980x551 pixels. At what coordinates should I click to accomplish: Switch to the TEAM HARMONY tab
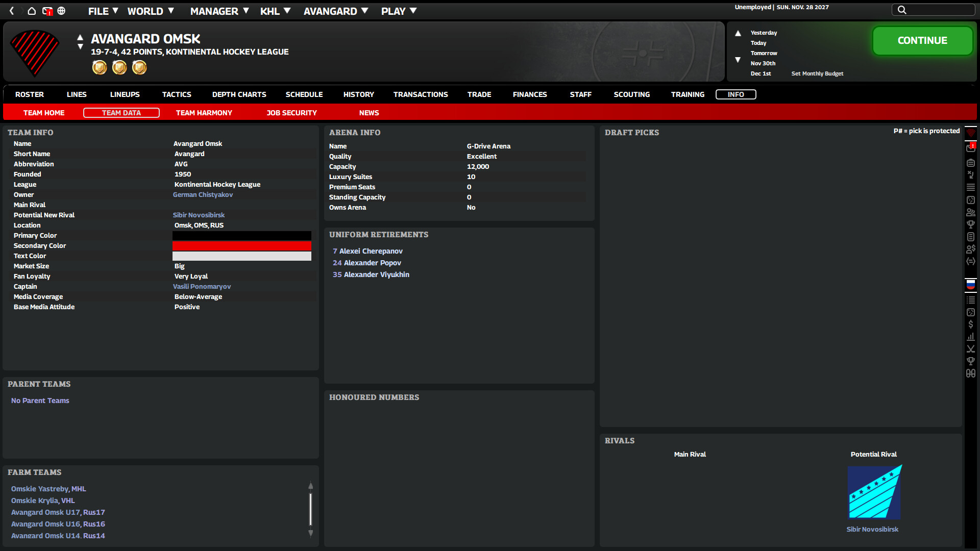click(x=204, y=112)
